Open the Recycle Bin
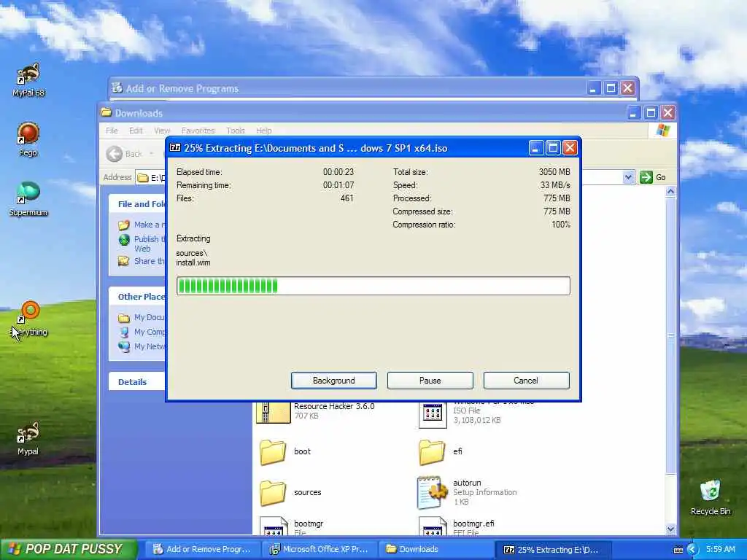This screenshot has width=747, height=560. click(x=711, y=497)
